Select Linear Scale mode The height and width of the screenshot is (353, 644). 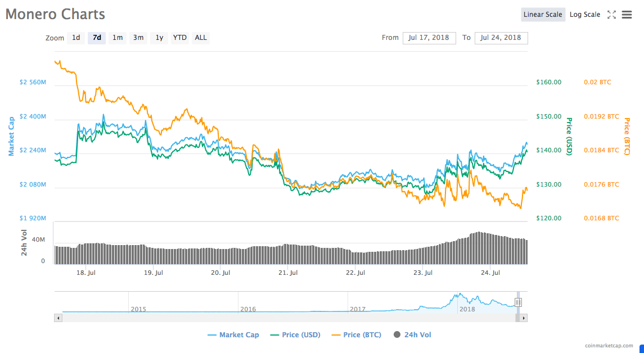543,15
